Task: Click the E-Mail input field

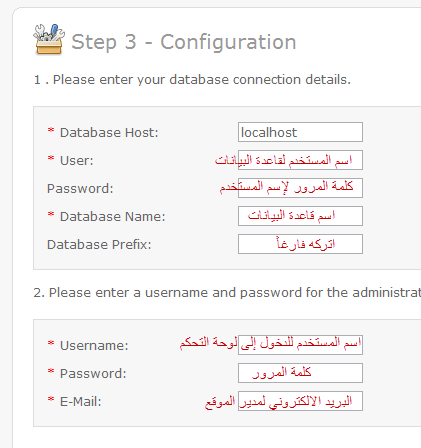Action: pyautogui.click(x=300, y=401)
